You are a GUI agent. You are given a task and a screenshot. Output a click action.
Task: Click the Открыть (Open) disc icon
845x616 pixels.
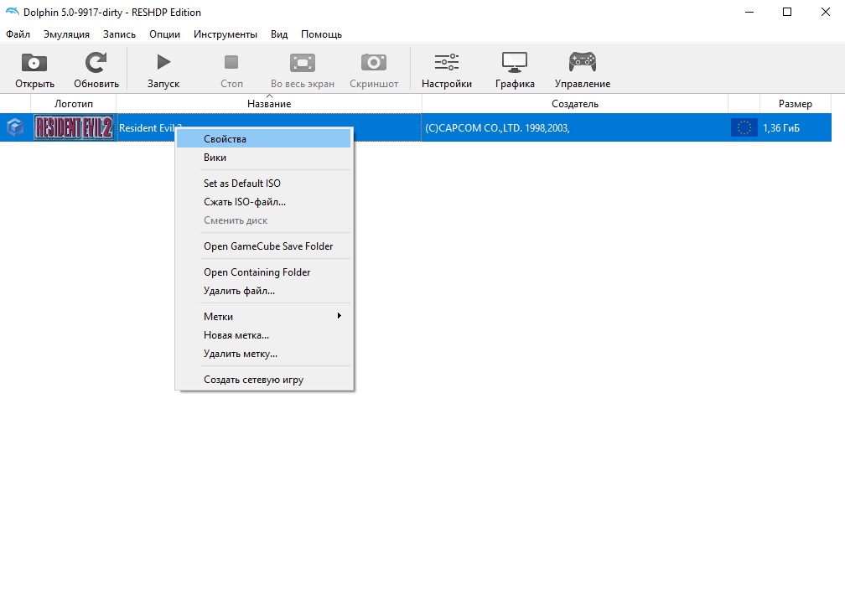click(x=34, y=63)
